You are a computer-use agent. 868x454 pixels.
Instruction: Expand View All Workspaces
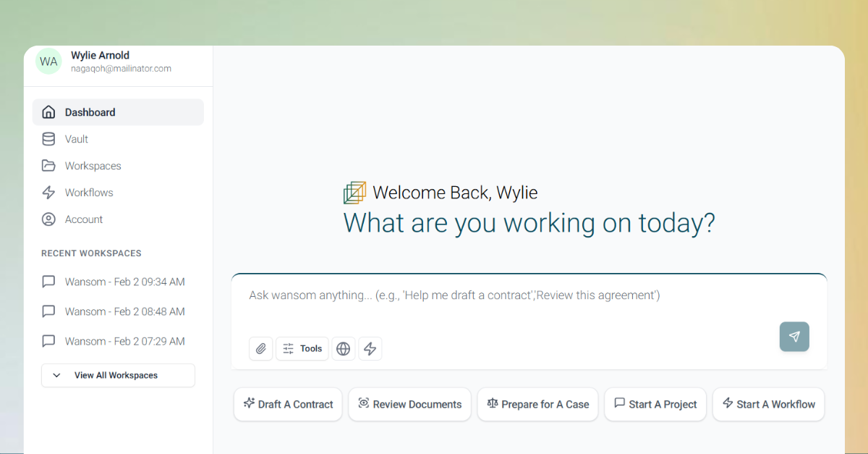click(118, 375)
